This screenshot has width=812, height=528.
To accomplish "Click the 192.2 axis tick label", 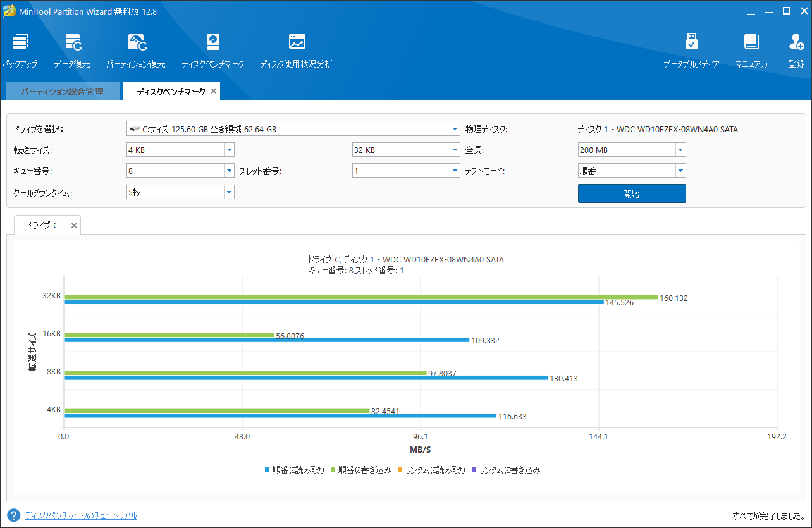I will pos(777,437).
